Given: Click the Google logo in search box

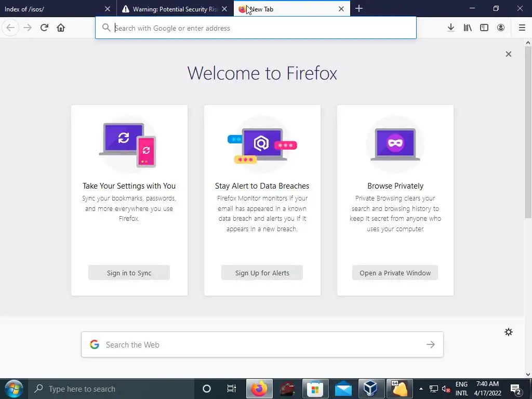Looking at the screenshot, I should click(95, 344).
